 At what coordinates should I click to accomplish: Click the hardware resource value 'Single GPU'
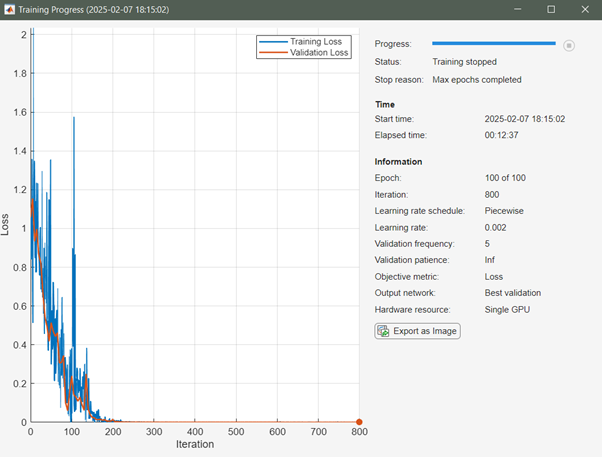pyautogui.click(x=507, y=310)
